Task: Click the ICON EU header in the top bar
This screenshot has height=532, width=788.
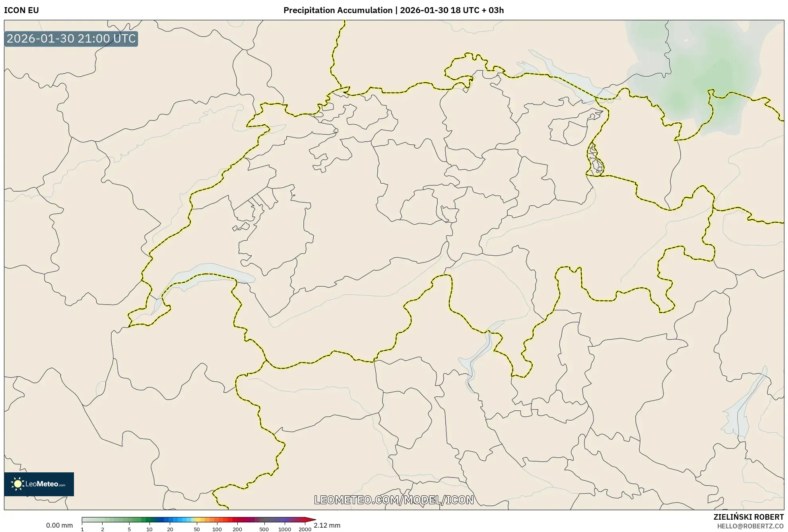Action: click(x=22, y=11)
